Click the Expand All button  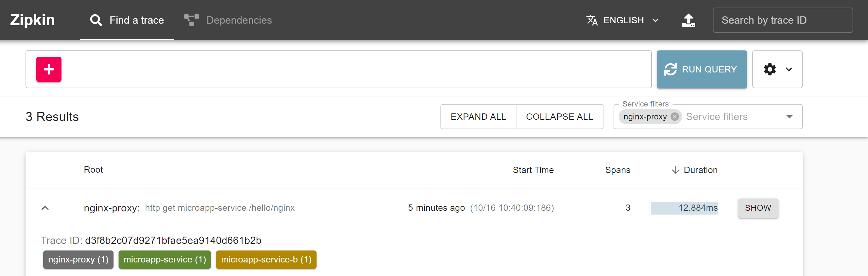point(478,117)
